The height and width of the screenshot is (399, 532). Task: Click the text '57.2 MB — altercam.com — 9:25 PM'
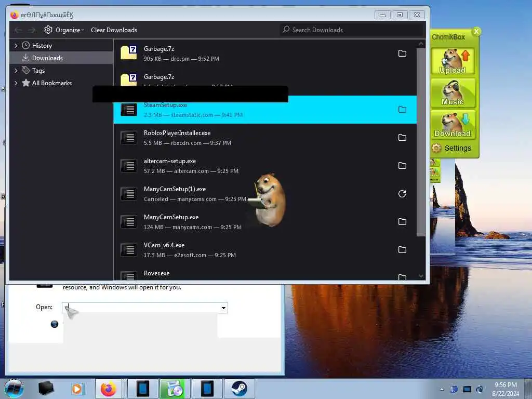pyautogui.click(x=191, y=171)
